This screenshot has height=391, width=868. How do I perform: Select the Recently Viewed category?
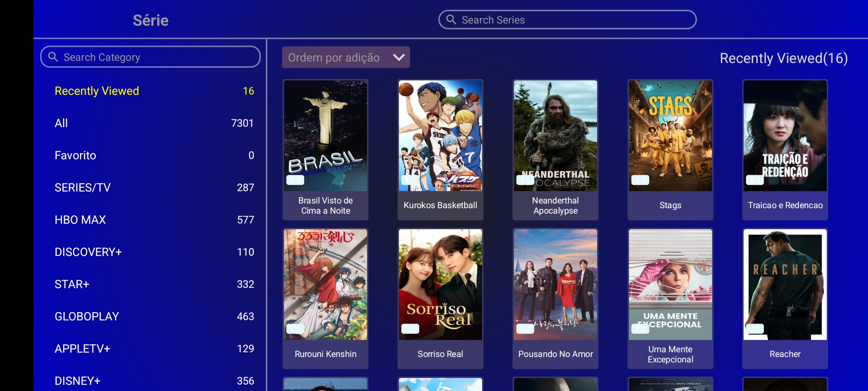tap(97, 91)
